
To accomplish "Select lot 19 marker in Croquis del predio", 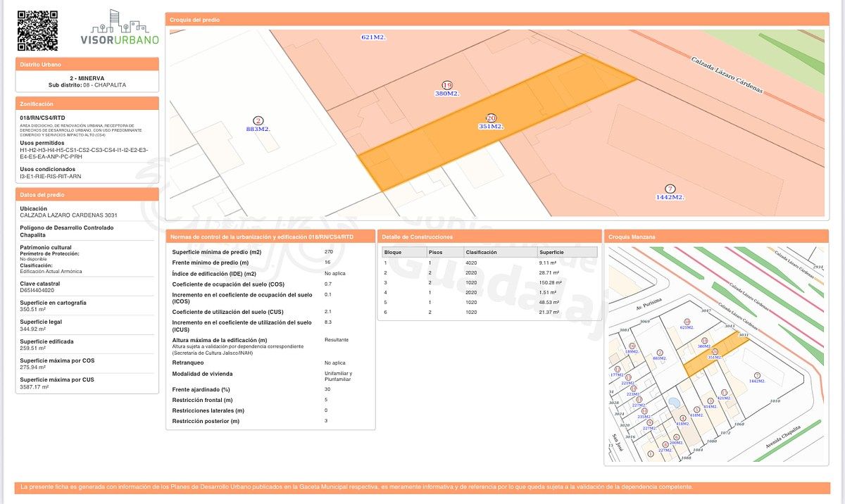I will tap(447, 85).
